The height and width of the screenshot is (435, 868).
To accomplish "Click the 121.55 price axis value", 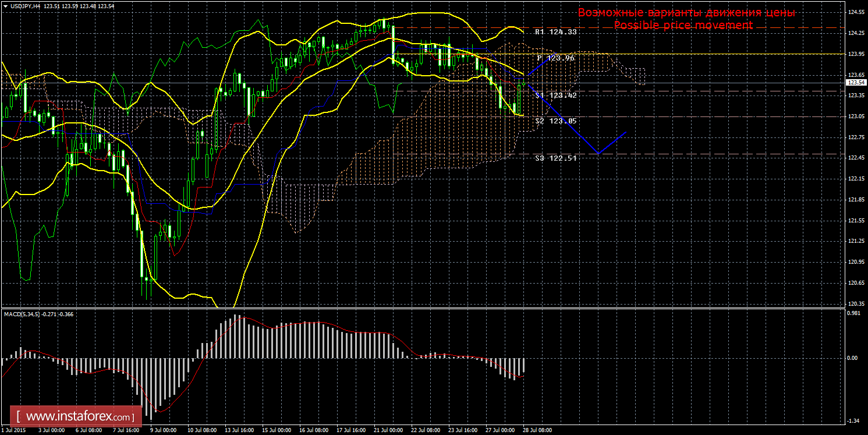I will click(855, 221).
